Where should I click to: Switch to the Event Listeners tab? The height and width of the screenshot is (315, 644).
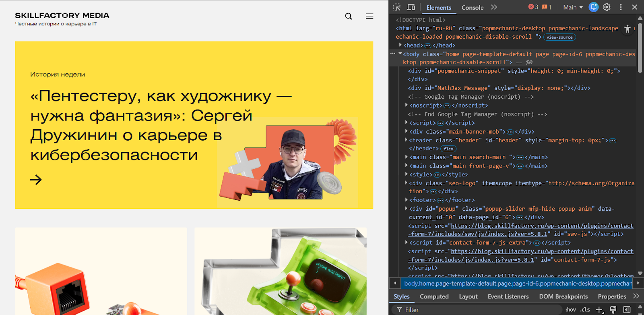(x=508, y=296)
